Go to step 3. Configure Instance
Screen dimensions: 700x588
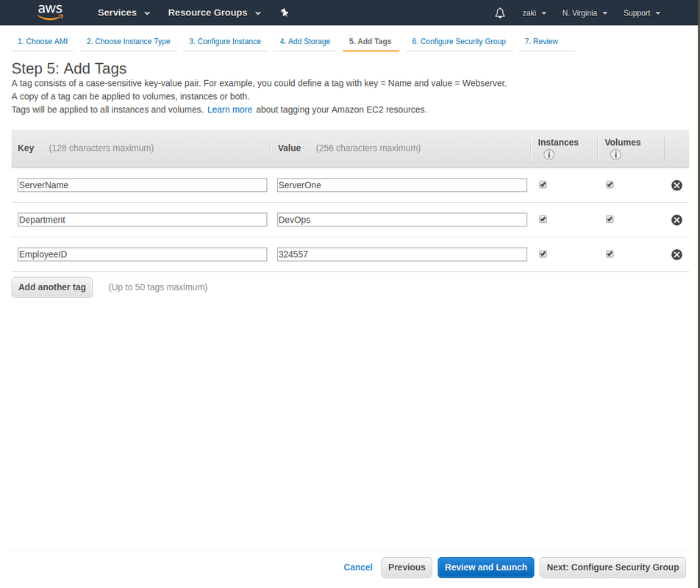(x=224, y=41)
